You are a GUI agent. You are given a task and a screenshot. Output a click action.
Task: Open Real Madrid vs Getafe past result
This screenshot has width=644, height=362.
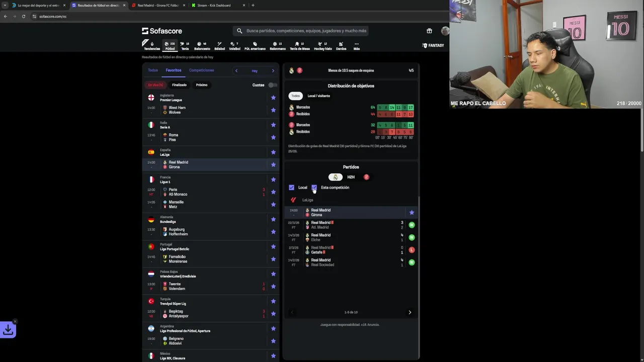point(351,250)
